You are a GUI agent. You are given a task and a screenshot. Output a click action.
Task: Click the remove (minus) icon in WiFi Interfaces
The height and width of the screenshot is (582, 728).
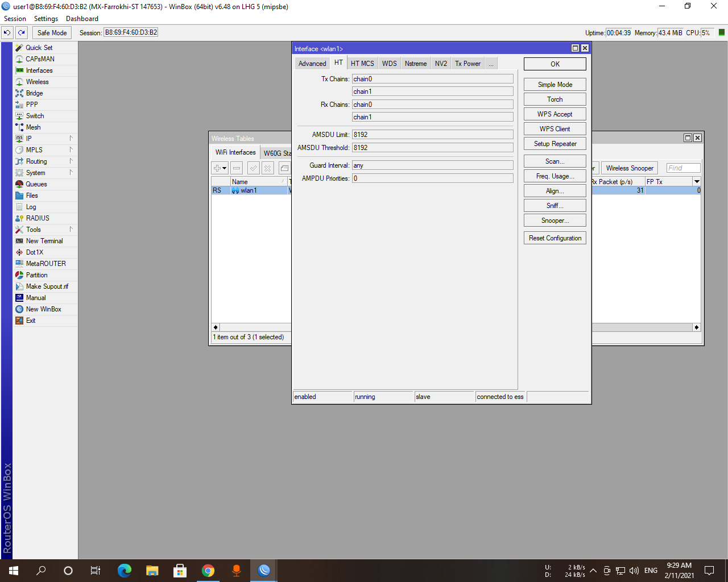[236, 168]
